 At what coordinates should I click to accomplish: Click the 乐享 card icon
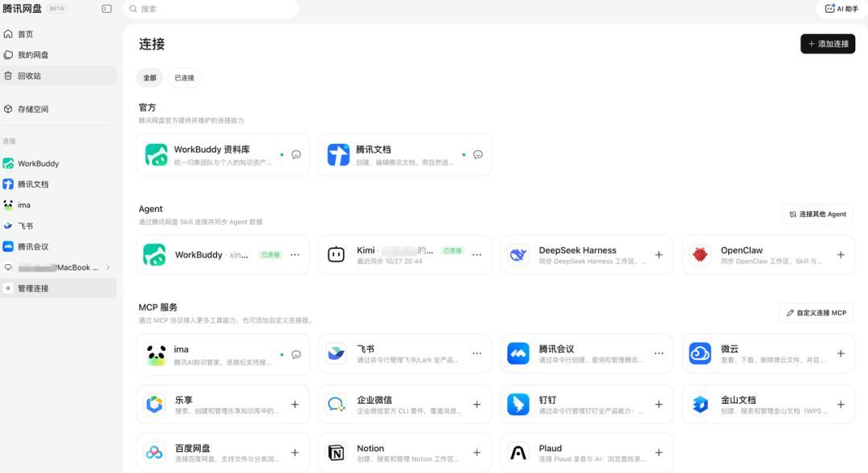pyautogui.click(x=154, y=405)
